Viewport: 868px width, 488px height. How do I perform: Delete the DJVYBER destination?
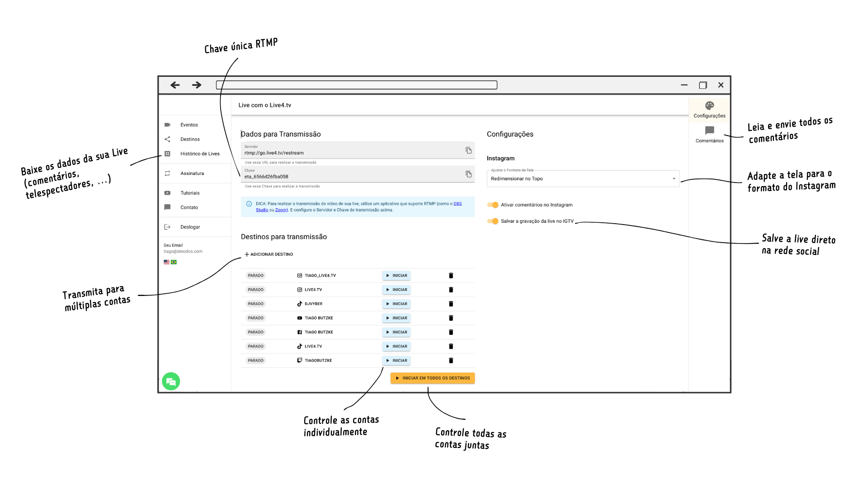(x=451, y=304)
